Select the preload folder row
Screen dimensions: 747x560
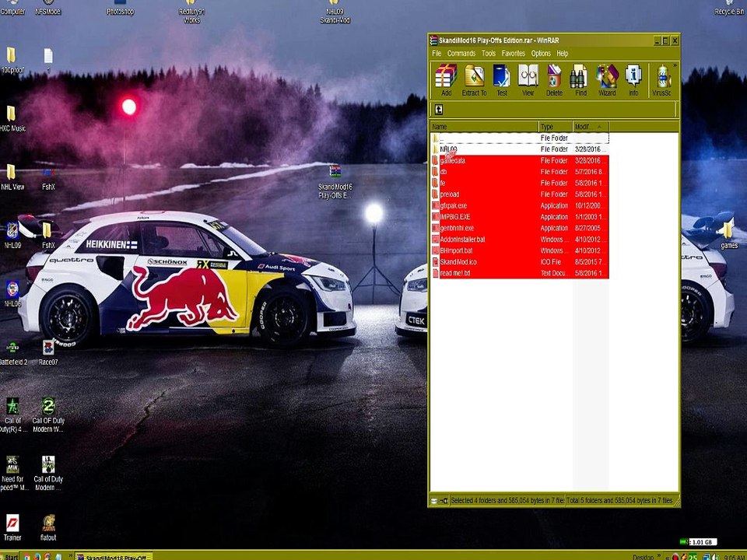click(520, 194)
